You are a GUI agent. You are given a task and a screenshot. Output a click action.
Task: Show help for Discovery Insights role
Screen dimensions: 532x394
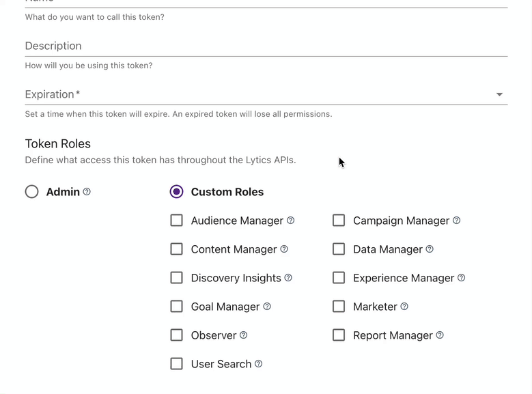[x=288, y=278]
